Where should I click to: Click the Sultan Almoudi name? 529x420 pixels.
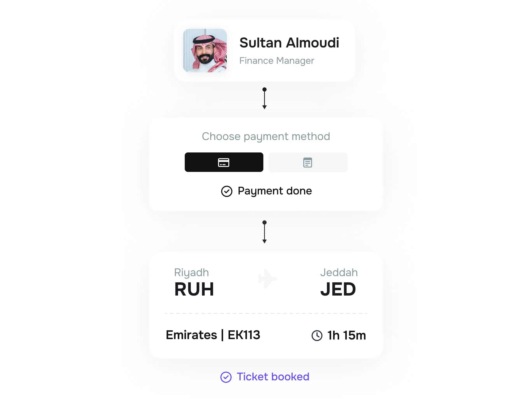[x=289, y=43]
